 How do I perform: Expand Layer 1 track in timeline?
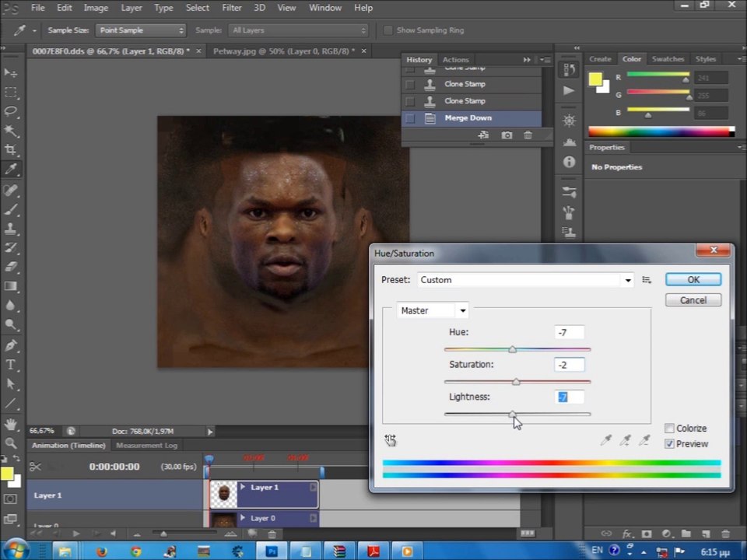[243, 487]
